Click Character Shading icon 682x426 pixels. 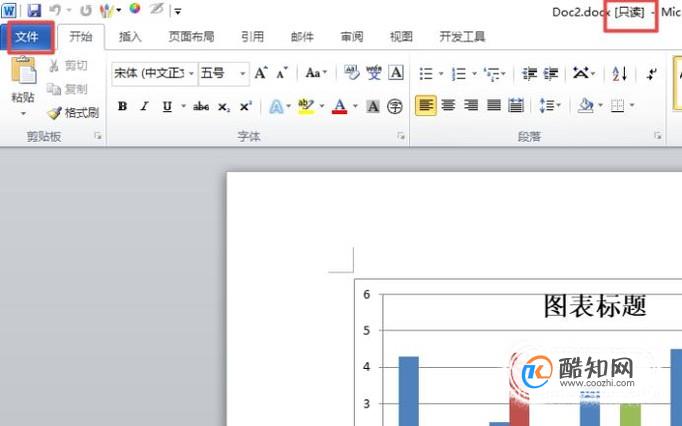pyautogui.click(x=373, y=107)
